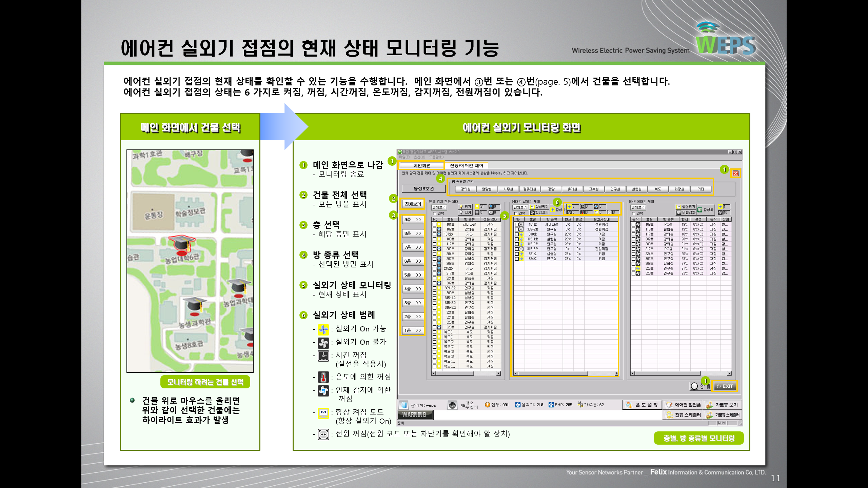Click the blue fan icon in outdoor unit row 310호
This screenshot has width=868, height=488.
521,234
